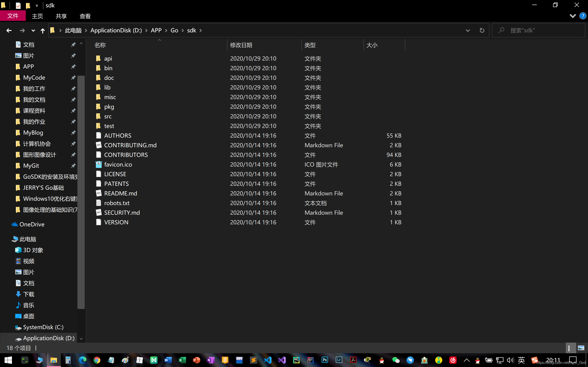The width and height of the screenshot is (588, 367).
Task: Click the navigation pane vertical scrollbar
Action: point(81,192)
